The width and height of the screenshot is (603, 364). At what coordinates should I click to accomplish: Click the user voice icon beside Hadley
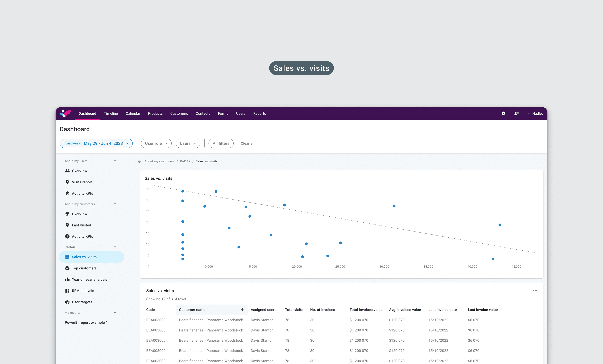click(x=516, y=113)
